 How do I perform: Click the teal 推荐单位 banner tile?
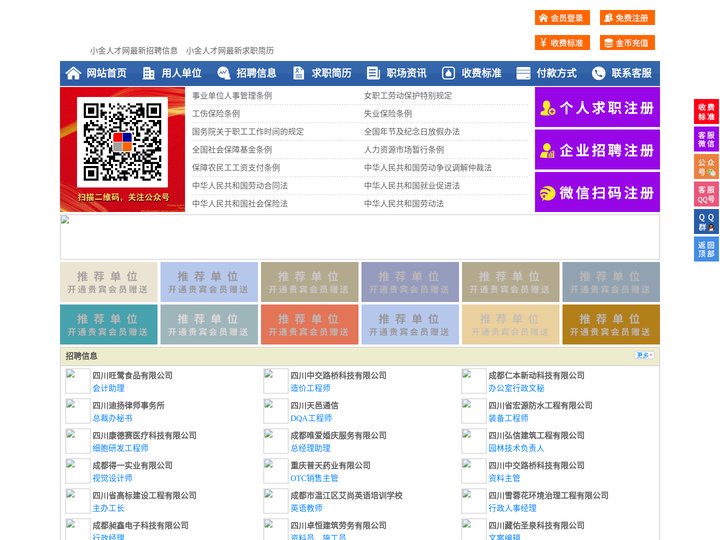click(x=108, y=324)
